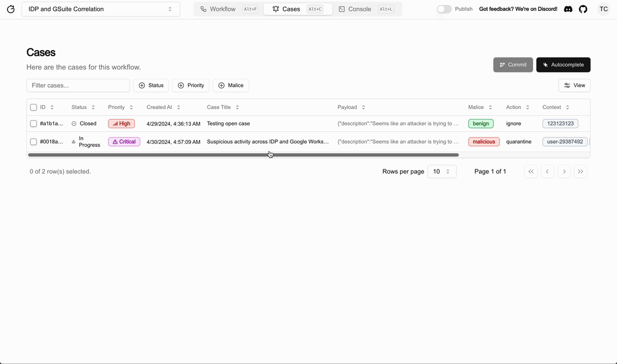Open the Priority filter dropdown
Viewport: 617px width, 364px height.
pos(191,86)
